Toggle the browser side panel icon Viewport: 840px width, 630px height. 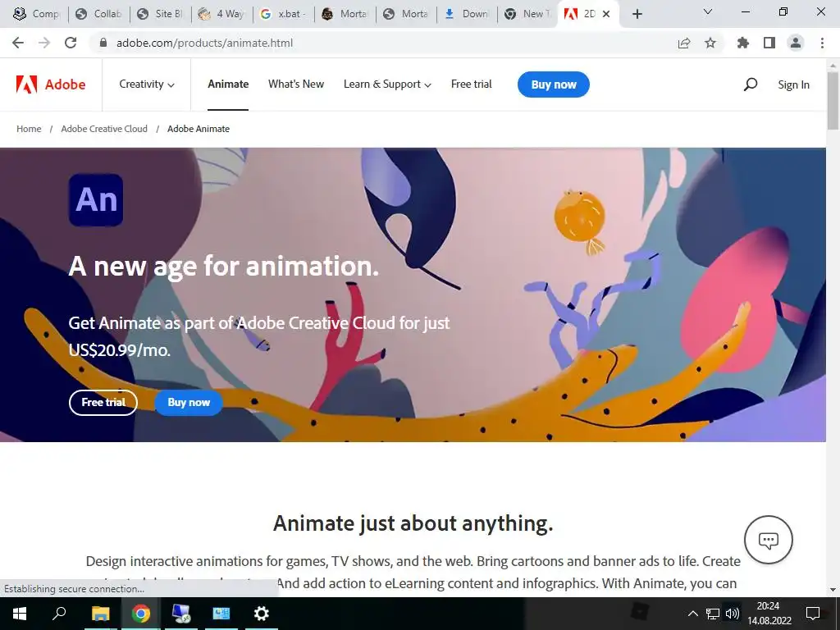coord(769,43)
